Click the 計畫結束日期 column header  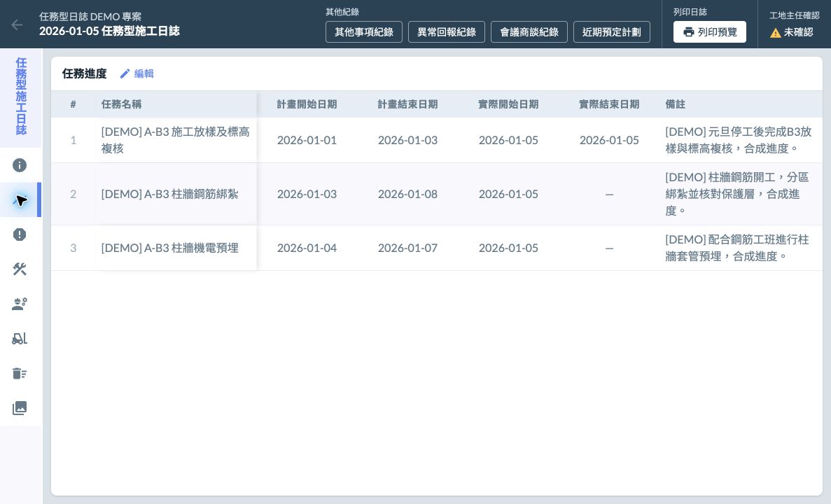click(x=407, y=104)
